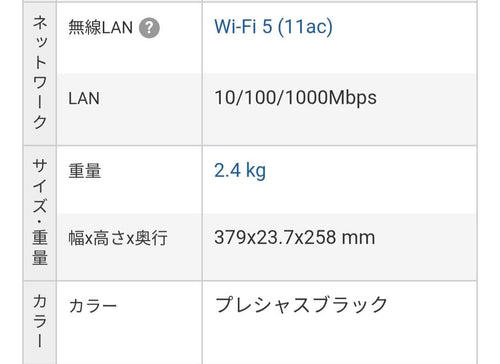Screen dimensions: 500x364
Task: Click the 10/100/1000Mbps value
Action: coord(295,98)
